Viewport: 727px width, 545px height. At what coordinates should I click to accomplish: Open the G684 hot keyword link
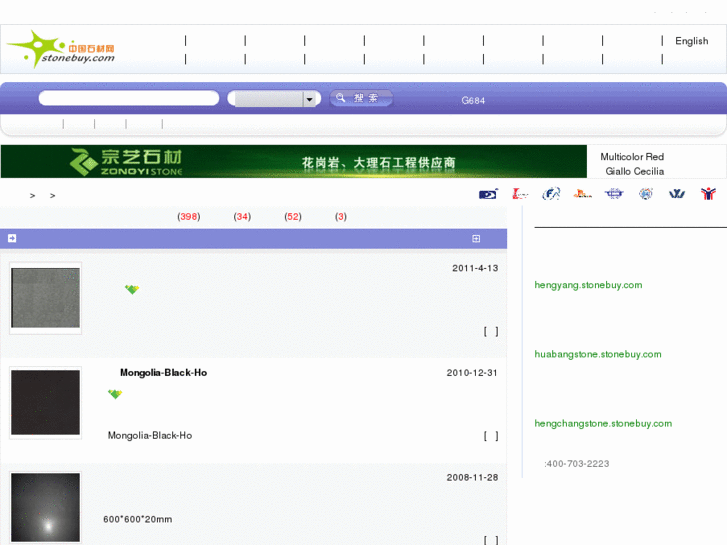click(473, 100)
